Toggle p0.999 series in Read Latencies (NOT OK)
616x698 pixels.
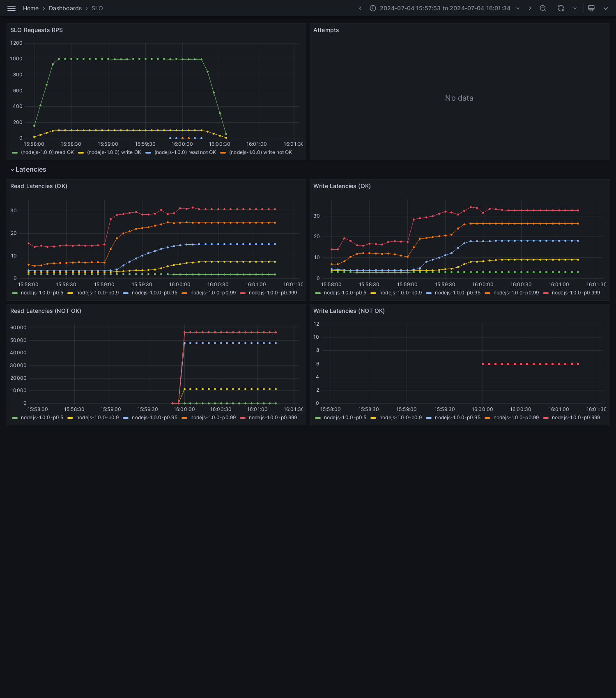[273, 418]
